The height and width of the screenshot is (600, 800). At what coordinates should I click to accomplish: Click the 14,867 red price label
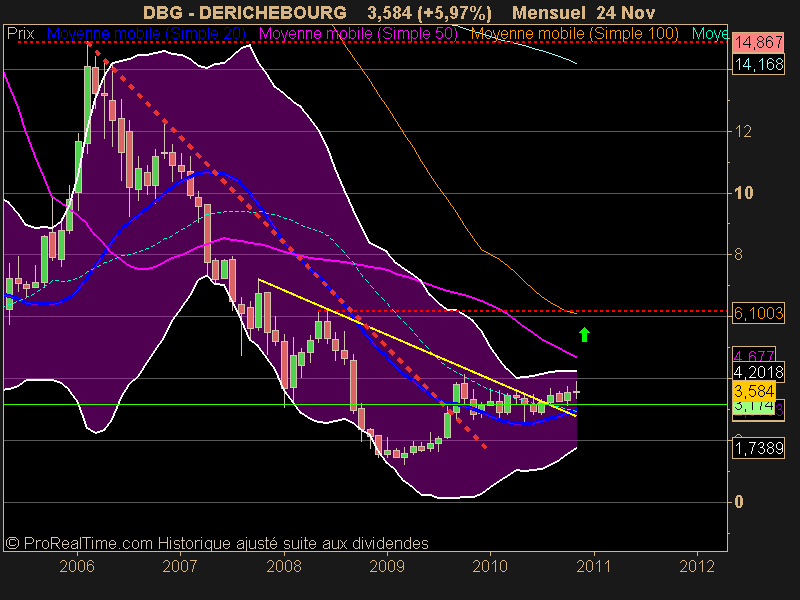(x=758, y=42)
